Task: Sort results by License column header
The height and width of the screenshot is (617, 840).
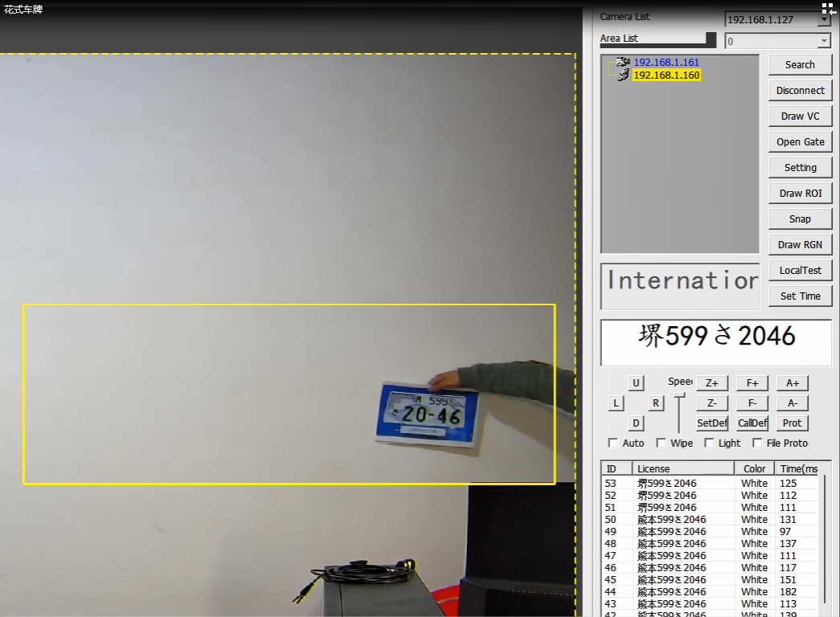Action: click(x=682, y=468)
